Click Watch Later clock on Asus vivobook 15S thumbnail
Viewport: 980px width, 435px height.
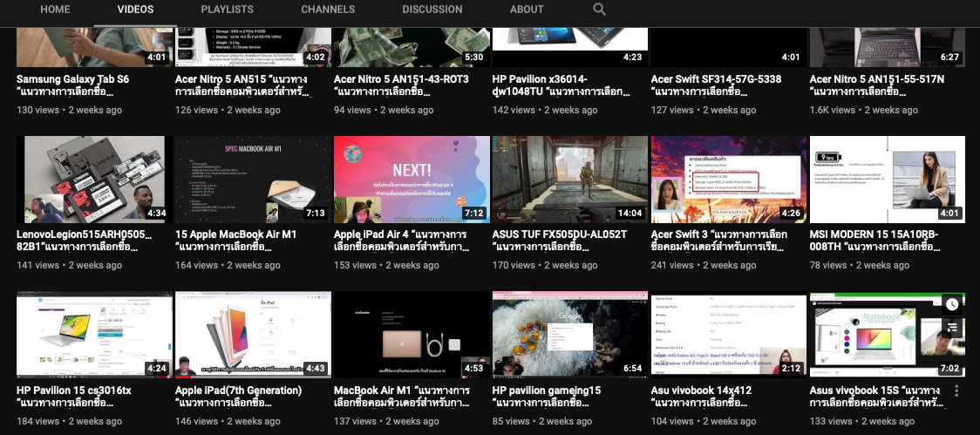click(952, 305)
